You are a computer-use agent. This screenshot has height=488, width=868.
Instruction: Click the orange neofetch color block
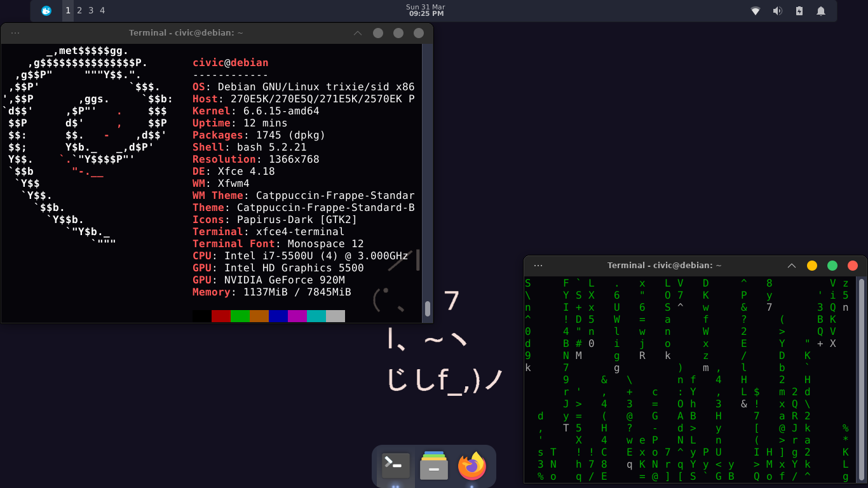tap(259, 316)
